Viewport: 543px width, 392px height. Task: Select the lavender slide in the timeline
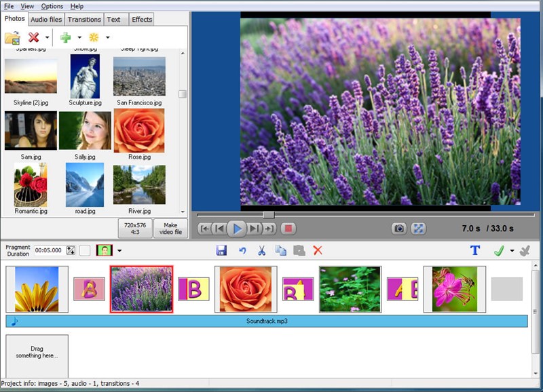[x=142, y=289]
